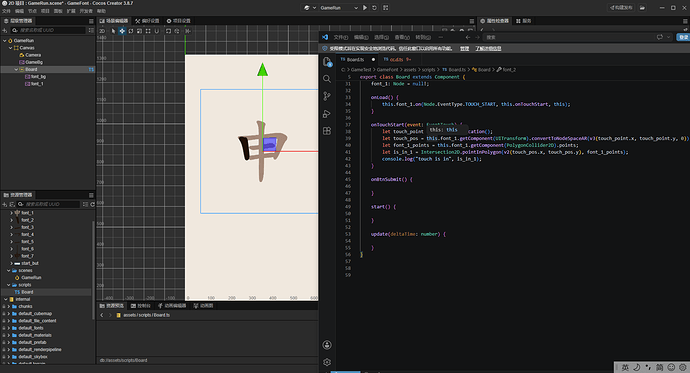Select the chunks folder in internal assets

click(x=25, y=306)
